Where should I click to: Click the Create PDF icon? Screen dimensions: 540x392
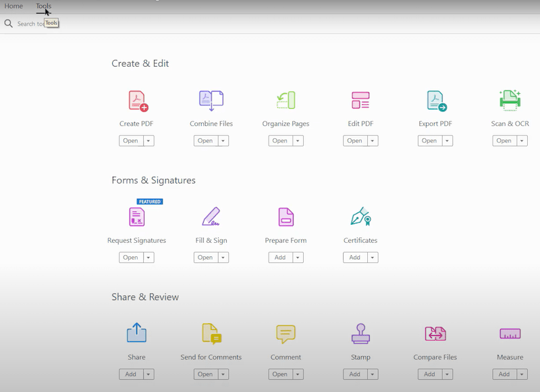point(138,101)
